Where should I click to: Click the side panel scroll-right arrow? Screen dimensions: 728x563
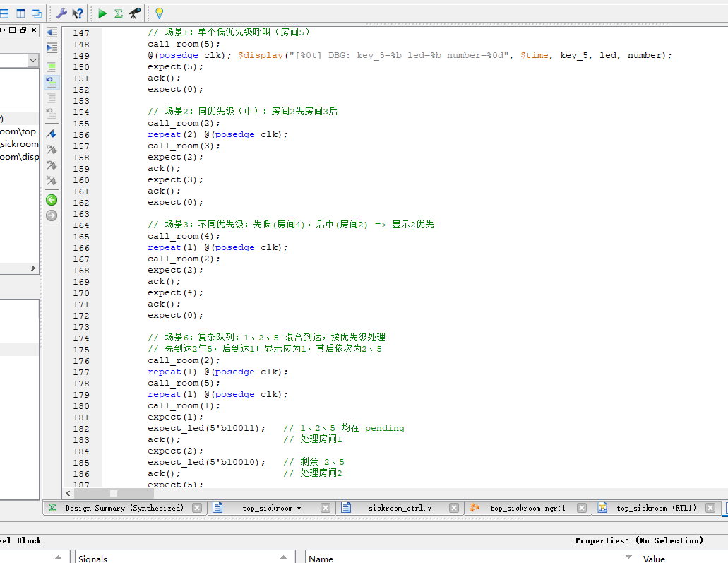(x=33, y=268)
